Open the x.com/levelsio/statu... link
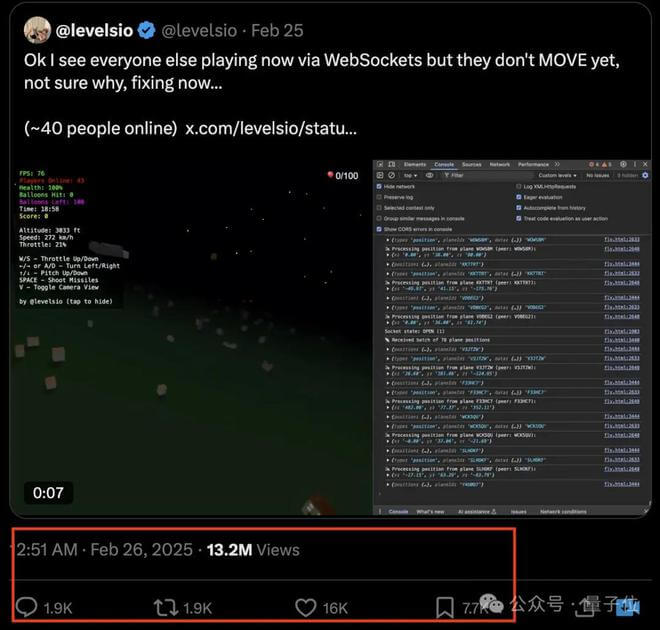 click(x=271, y=128)
